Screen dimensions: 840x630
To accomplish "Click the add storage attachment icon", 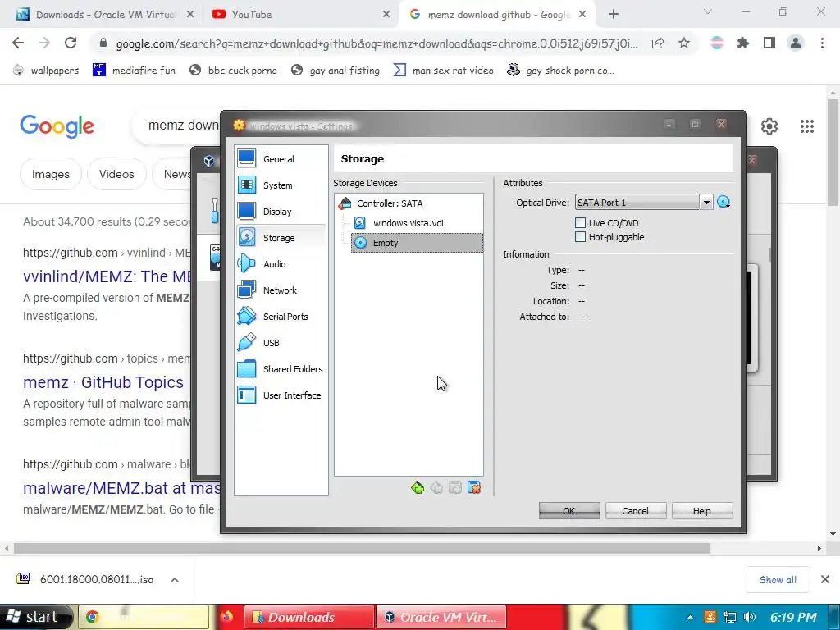I will pos(455,487).
